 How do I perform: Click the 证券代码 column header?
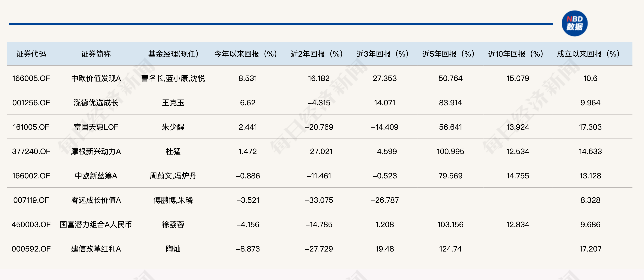31,54
